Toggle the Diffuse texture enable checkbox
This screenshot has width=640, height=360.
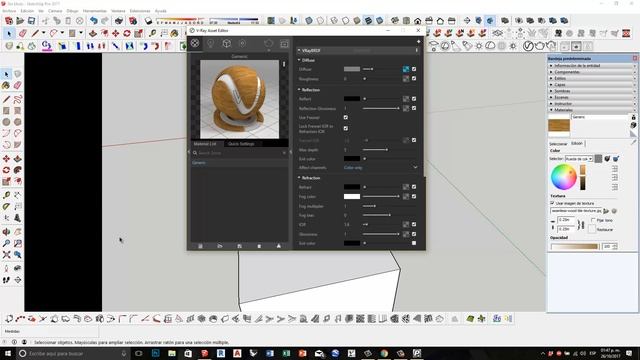click(414, 69)
